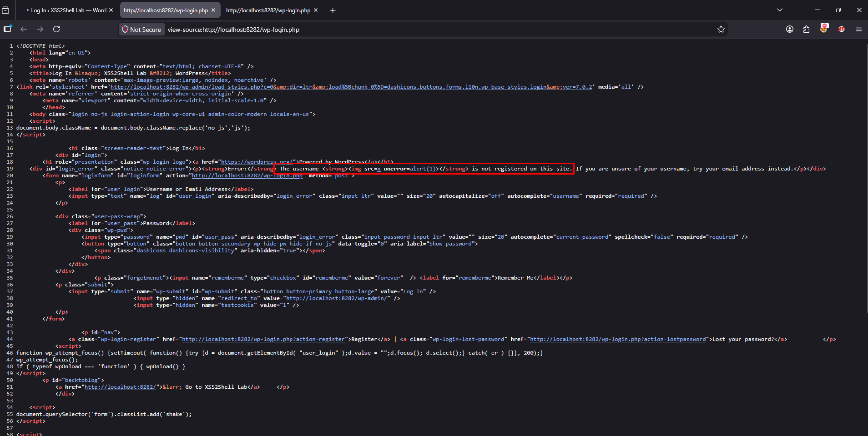Go forward one page
Viewport: 868px width, 436px height.
[40, 29]
